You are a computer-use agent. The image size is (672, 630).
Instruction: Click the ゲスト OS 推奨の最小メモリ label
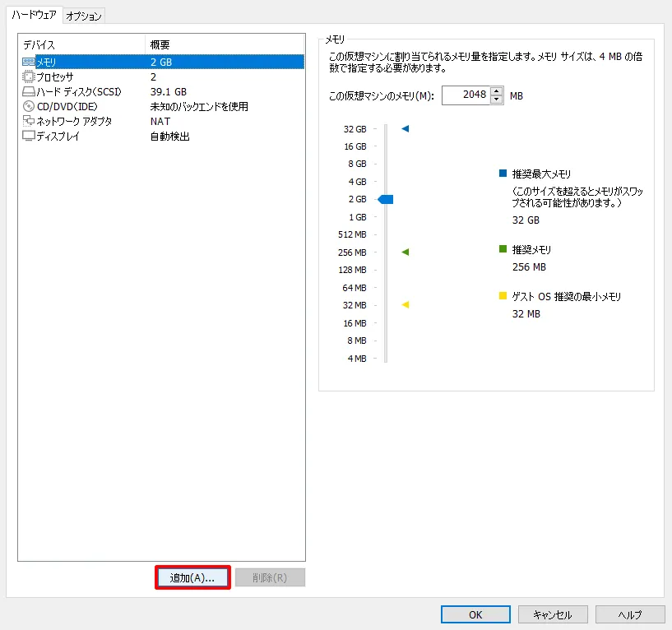(566, 297)
